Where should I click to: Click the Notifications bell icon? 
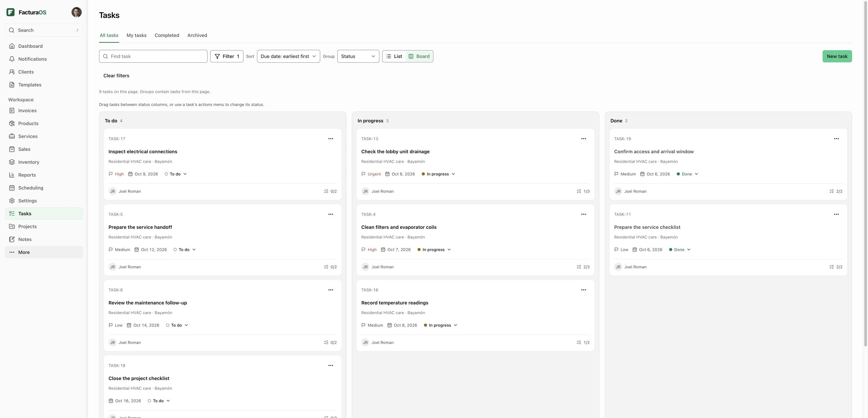point(12,59)
